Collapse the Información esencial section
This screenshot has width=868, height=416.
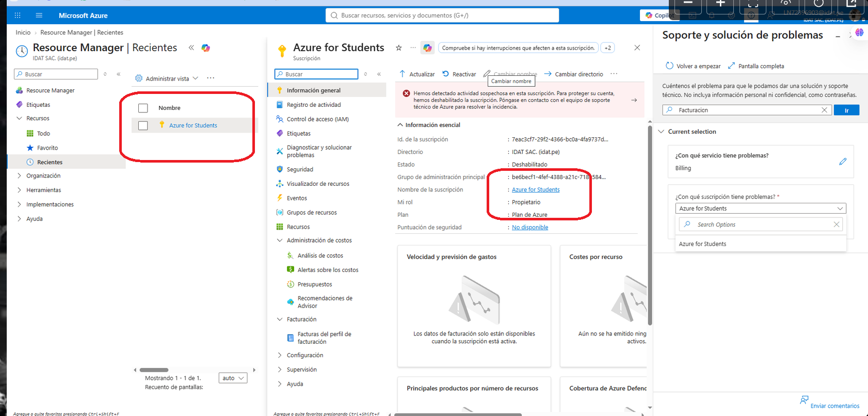pyautogui.click(x=400, y=125)
